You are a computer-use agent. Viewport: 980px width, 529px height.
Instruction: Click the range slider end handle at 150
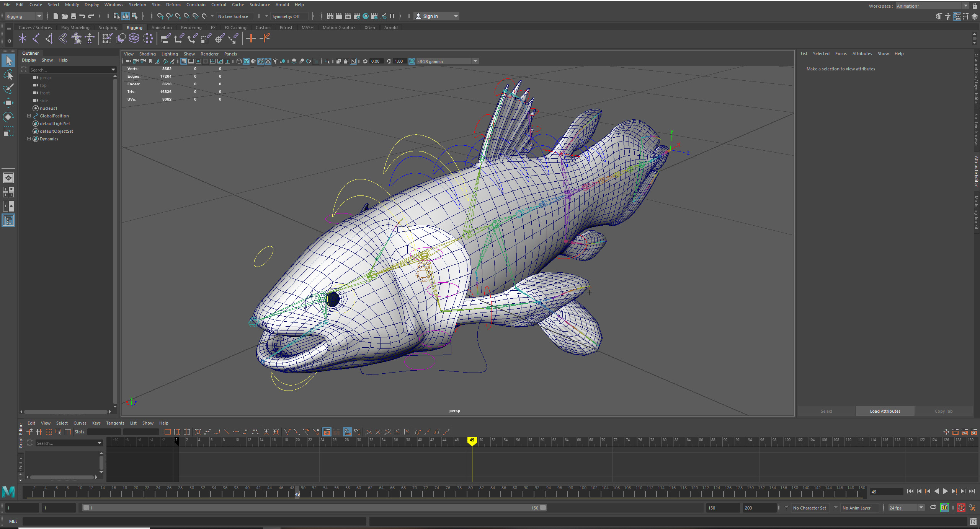point(543,508)
